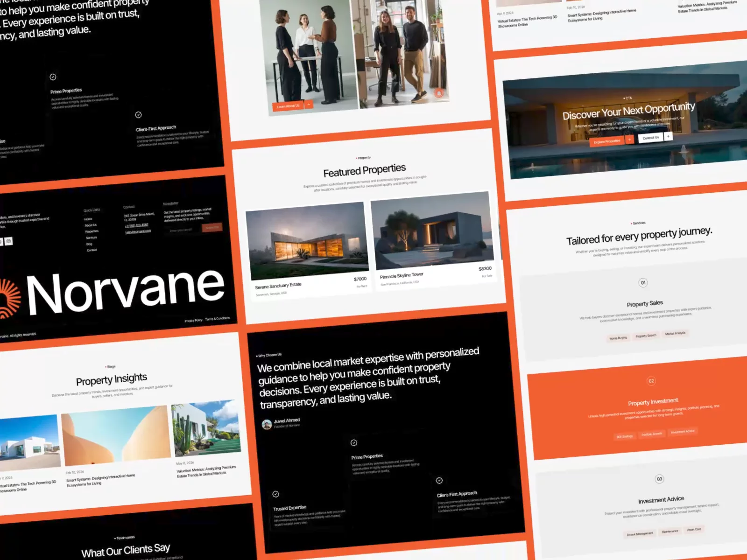
Task: Select the Maintenance tag
Action: pyautogui.click(x=670, y=532)
